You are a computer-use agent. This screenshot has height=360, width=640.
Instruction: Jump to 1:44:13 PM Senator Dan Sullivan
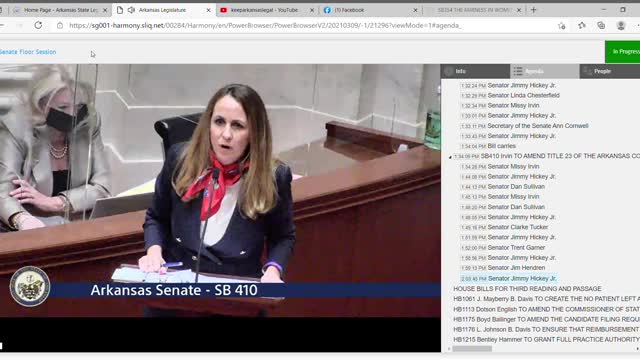click(502, 187)
